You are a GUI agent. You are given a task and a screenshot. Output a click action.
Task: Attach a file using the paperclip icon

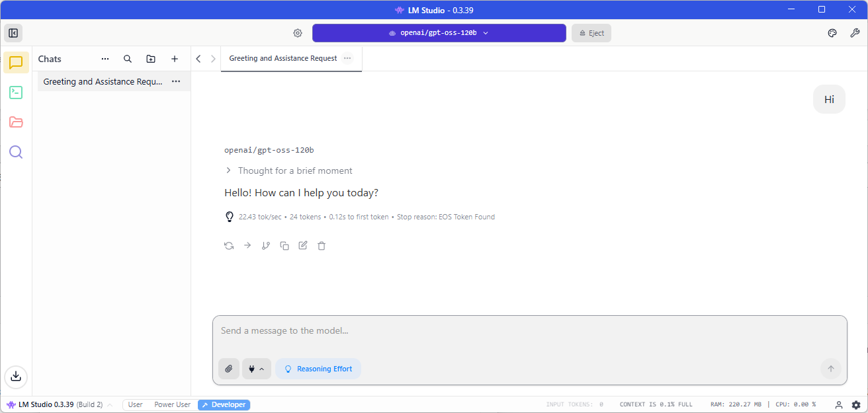pos(229,369)
